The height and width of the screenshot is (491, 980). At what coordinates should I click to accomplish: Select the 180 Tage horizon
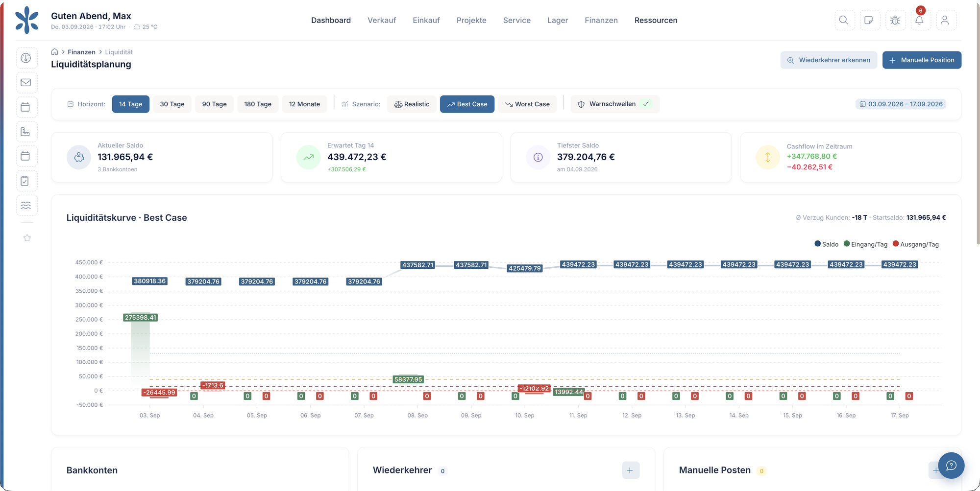pyautogui.click(x=258, y=104)
